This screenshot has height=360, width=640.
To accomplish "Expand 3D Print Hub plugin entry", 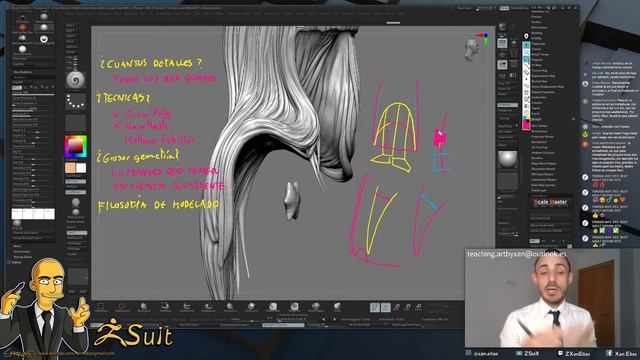I will point(539,147).
